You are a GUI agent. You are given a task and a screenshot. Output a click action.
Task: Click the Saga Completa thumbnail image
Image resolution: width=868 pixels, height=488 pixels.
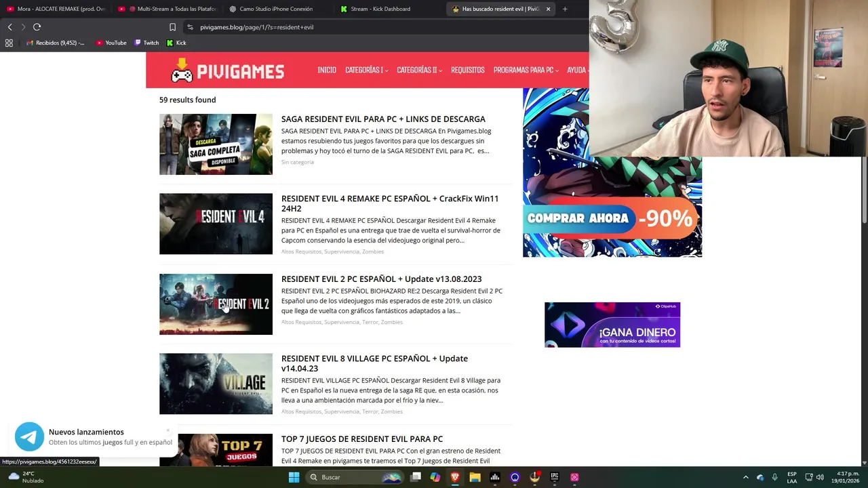coord(216,144)
